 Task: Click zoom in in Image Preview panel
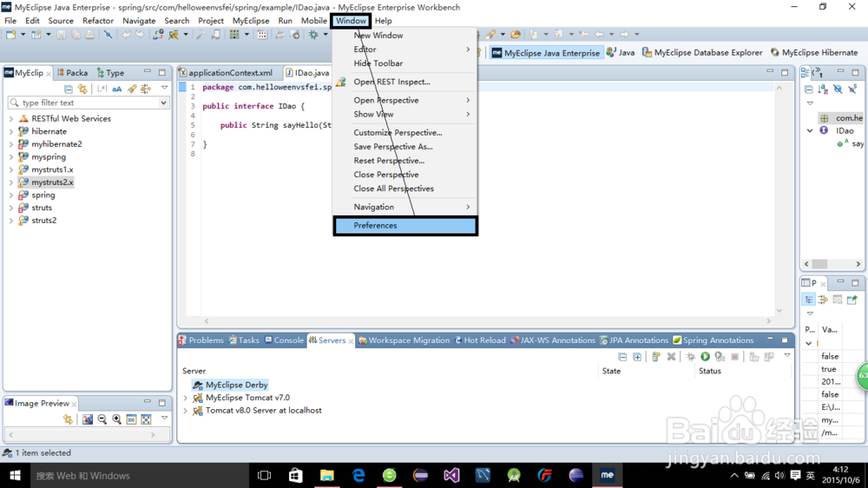point(117,419)
